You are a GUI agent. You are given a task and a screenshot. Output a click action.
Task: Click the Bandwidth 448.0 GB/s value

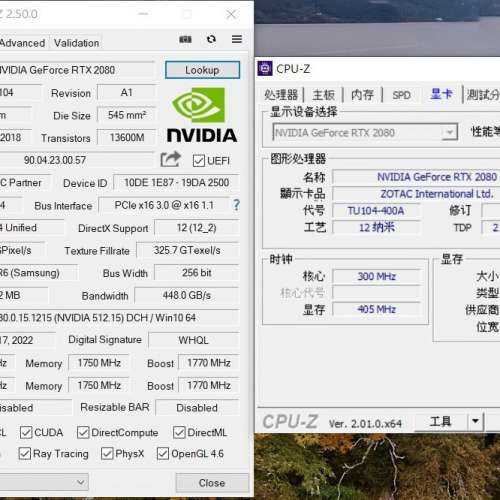(x=187, y=295)
